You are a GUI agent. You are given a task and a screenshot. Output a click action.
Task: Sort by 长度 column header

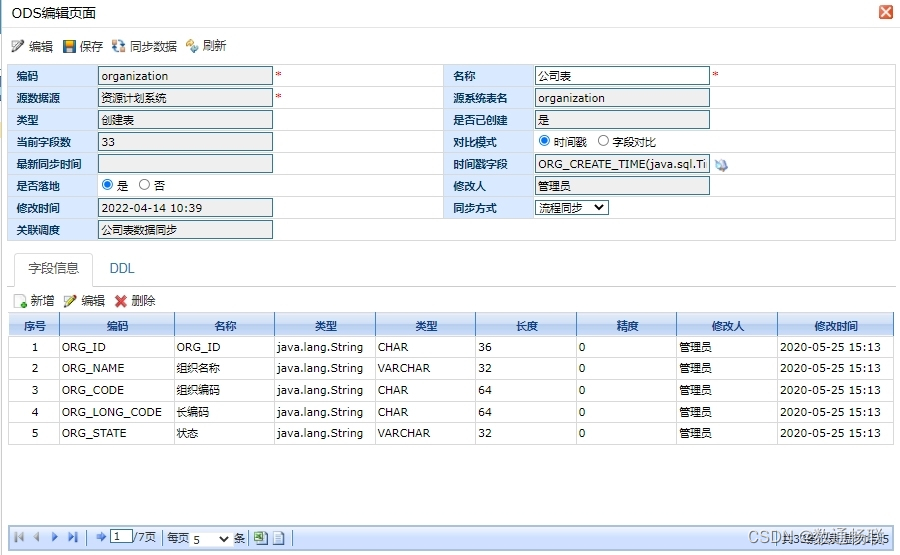[x=526, y=325]
